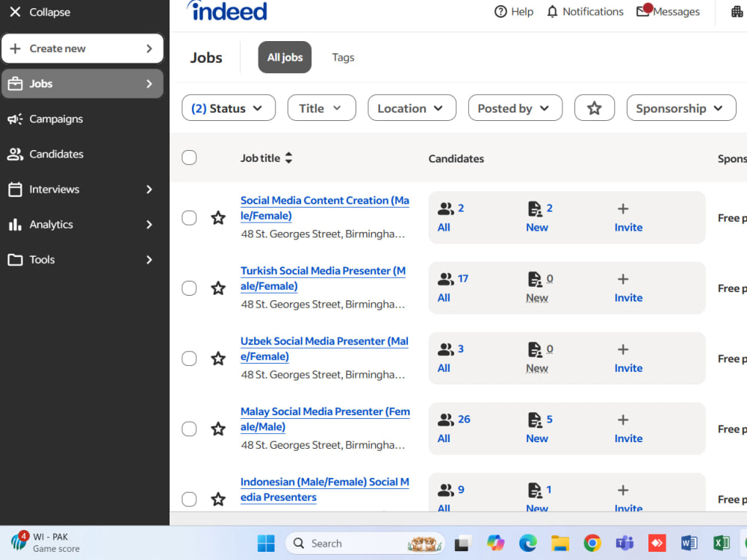
Task: Star the Malay Social Media Presenter job
Action: [218, 429]
